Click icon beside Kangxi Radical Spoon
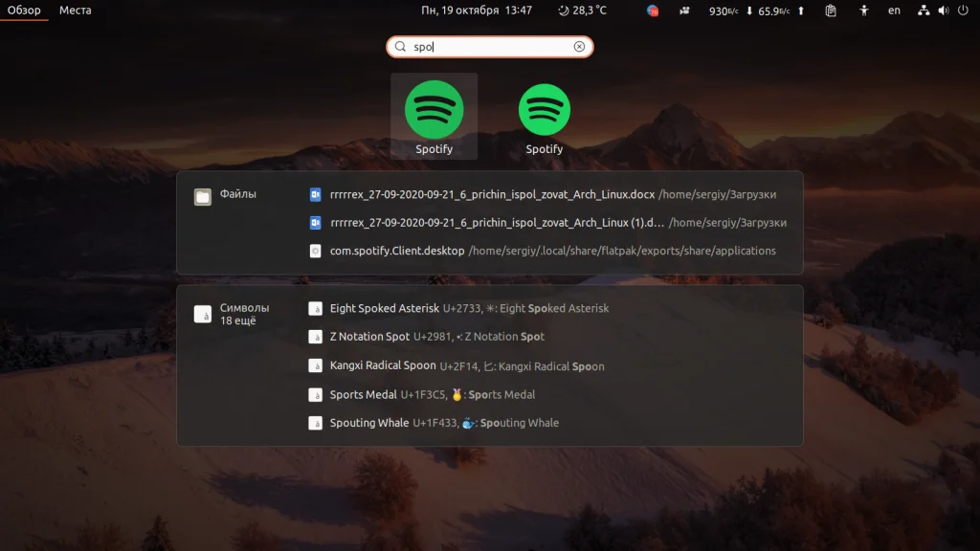Screen dimensions: 980x551 (x=316, y=365)
